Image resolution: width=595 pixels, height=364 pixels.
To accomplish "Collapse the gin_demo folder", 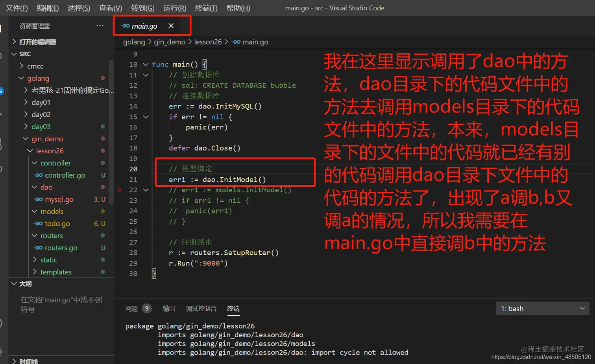I will pos(47,139).
